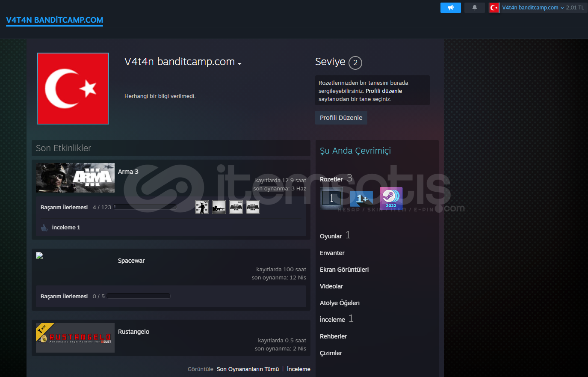Open the large Turkish flag profile avatar
Screen dimensions: 588x377
73,89
